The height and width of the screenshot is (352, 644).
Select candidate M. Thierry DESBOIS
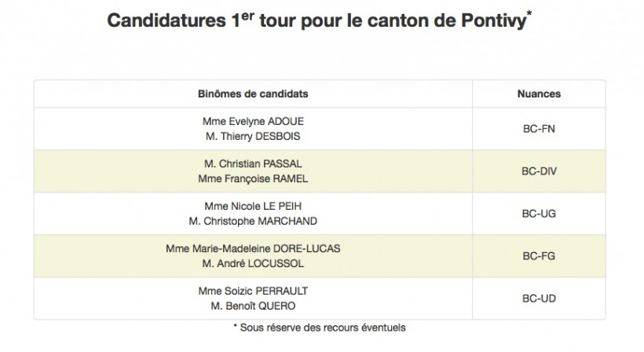click(x=252, y=136)
